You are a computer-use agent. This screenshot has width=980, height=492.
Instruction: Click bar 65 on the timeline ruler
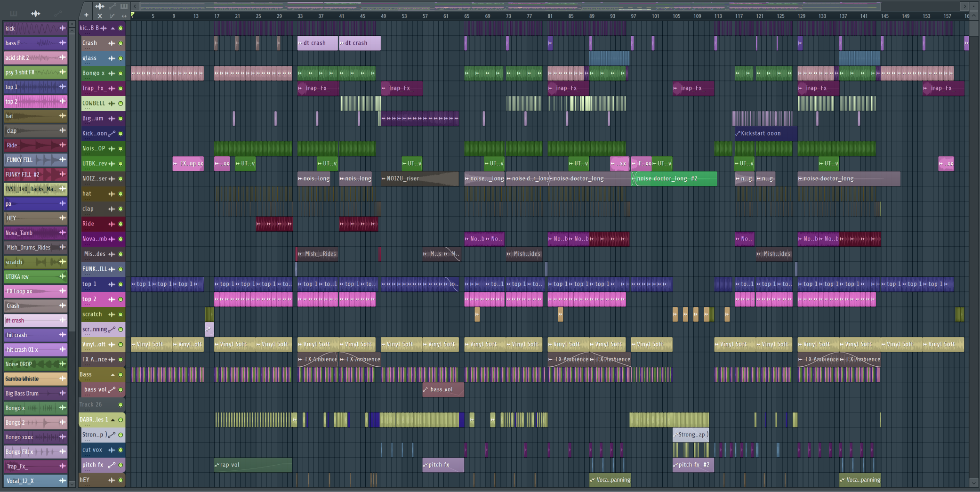(466, 16)
